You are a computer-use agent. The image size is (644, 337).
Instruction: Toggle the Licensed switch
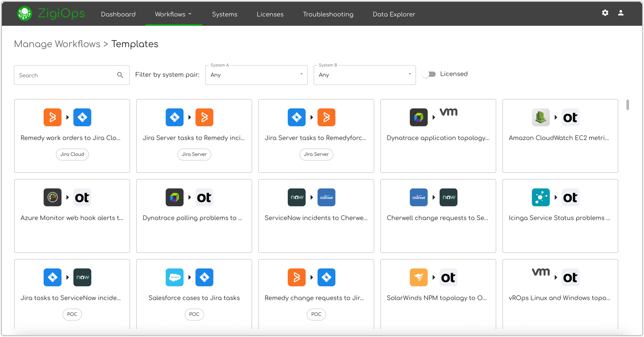coord(429,74)
